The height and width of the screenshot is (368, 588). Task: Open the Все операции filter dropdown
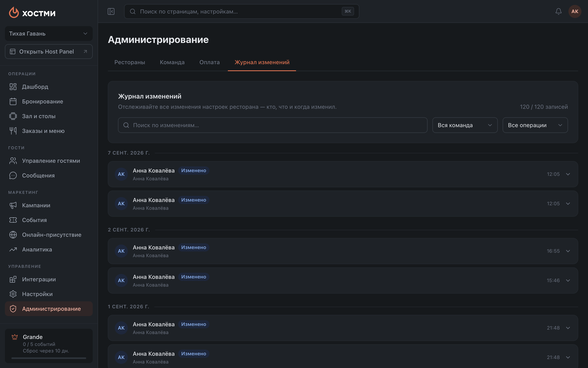(535, 125)
